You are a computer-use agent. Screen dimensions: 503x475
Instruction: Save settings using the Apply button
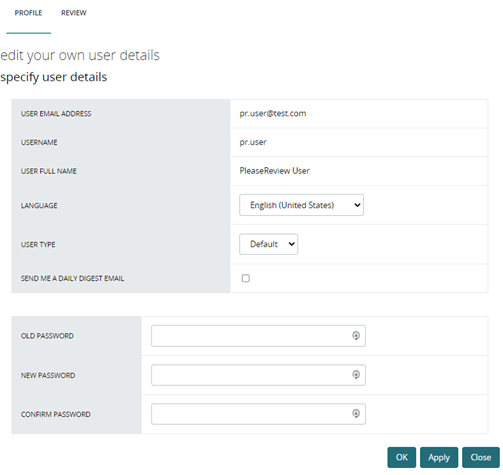[x=439, y=457]
